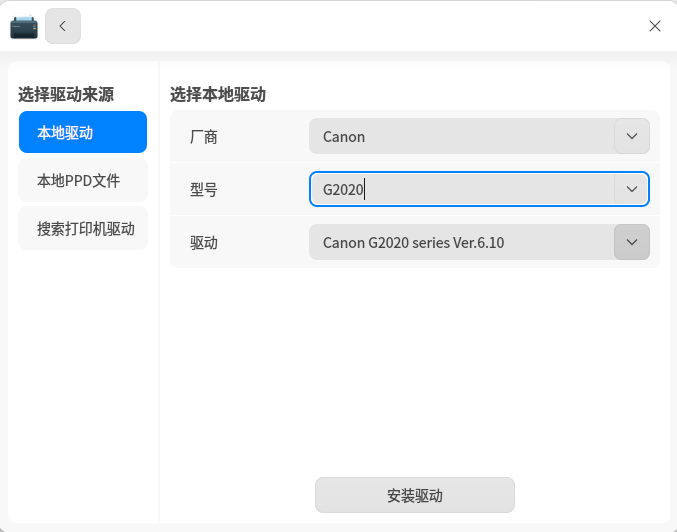Viewport: 677px width, 532px height.
Task: Expand the 驱动 driver dropdown arrow
Action: pos(632,242)
